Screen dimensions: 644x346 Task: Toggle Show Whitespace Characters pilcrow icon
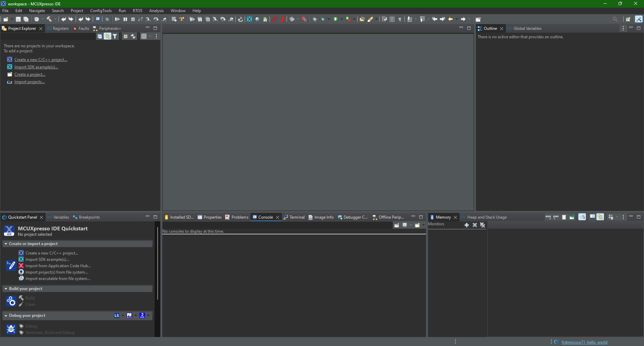tap(400, 19)
